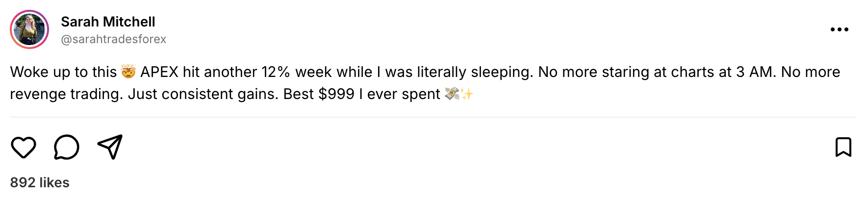Like the post with the heart icon
The height and width of the screenshot is (200, 868).
24,147
